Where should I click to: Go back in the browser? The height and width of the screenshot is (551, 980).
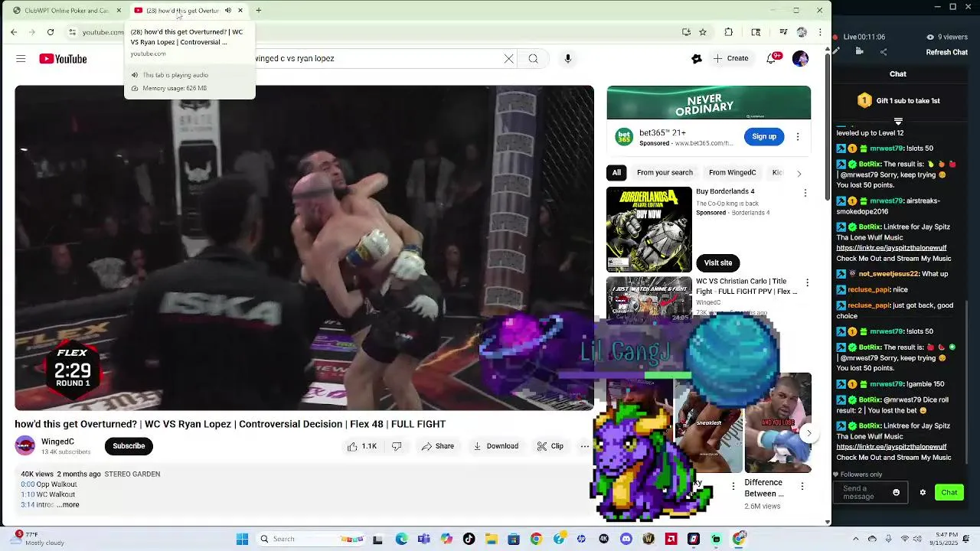click(x=14, y=32)
